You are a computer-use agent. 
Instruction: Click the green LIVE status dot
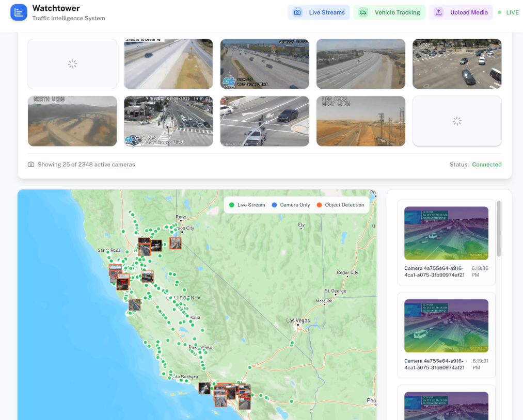click(x=499, y=12)
